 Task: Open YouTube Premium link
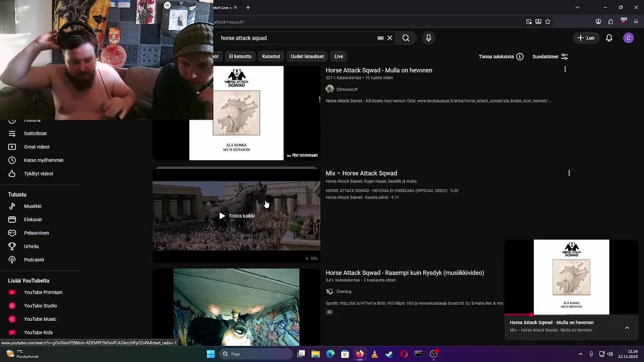pyautogui.click(x=43, y=292)
